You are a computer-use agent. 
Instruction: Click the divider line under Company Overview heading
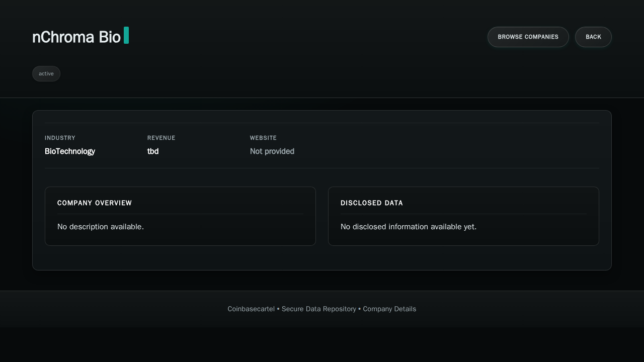tap(180, 214)
